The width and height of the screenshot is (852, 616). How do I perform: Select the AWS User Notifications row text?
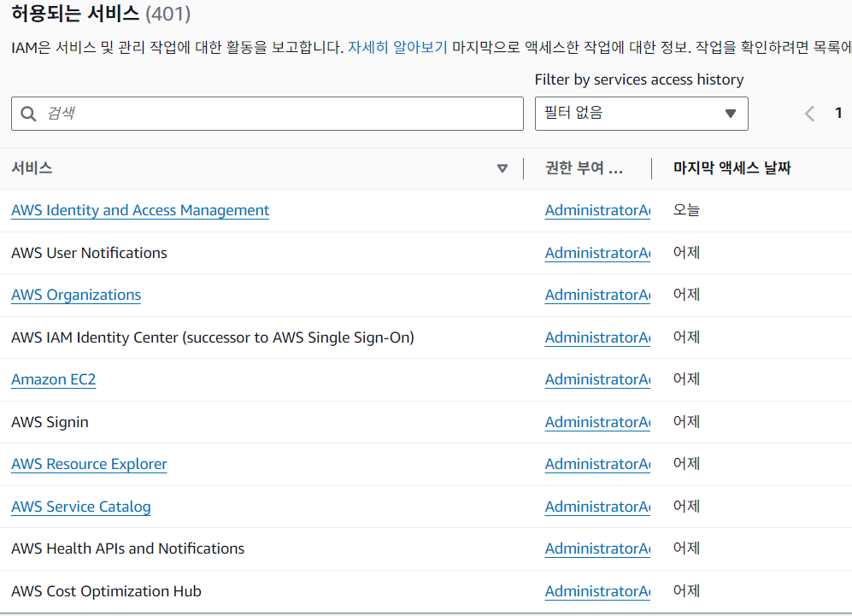point(89,253)
